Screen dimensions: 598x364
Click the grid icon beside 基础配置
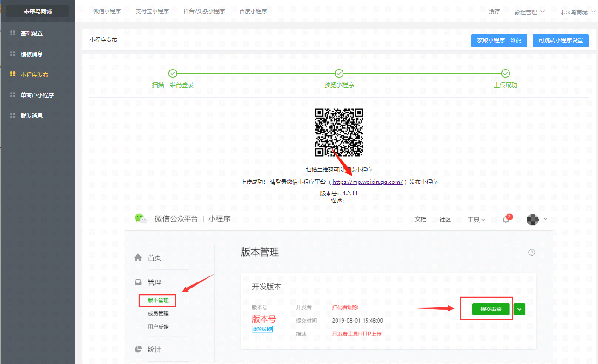click(x=13, y=34)
